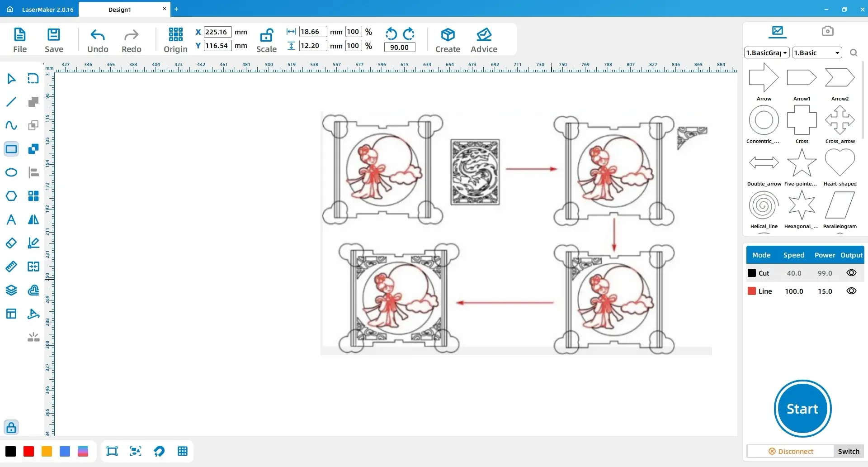Viewport: 868px width, 467px height.
Task: Click the width input field
Action: click(x=313, y=32)
